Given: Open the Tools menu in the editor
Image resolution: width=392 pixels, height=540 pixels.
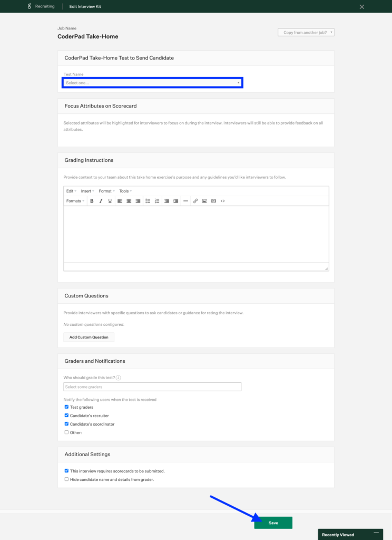Looking at the screenshot, I should tap(125, 191).
